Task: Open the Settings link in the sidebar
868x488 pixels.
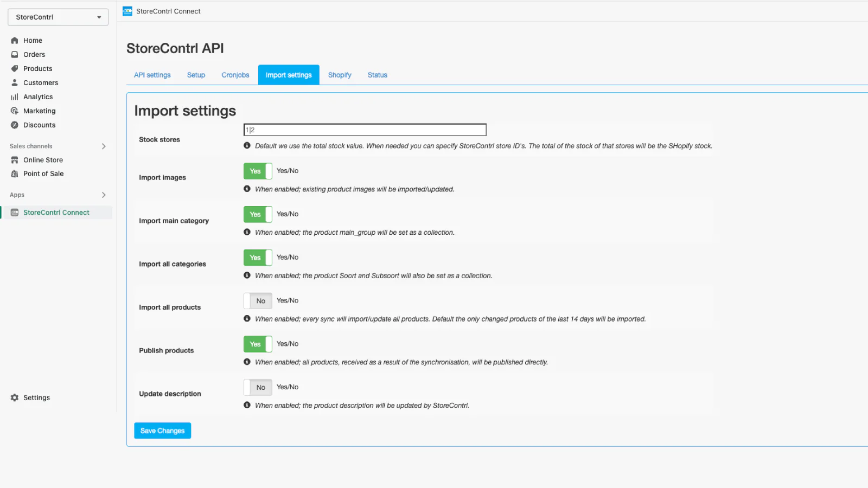Action: (x=36, y=397)
